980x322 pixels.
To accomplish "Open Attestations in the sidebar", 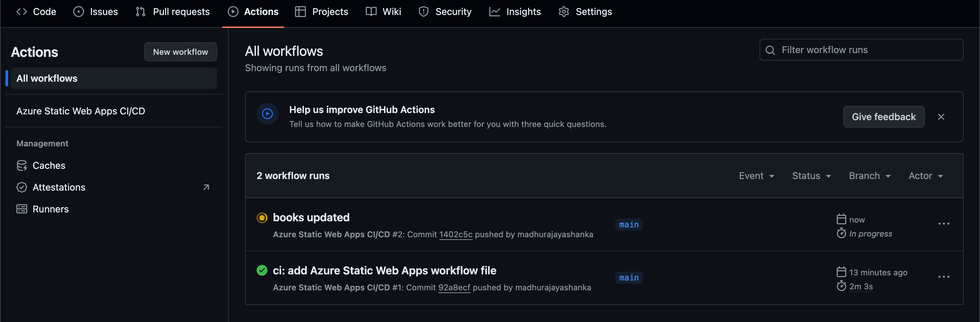I will 59,187.
